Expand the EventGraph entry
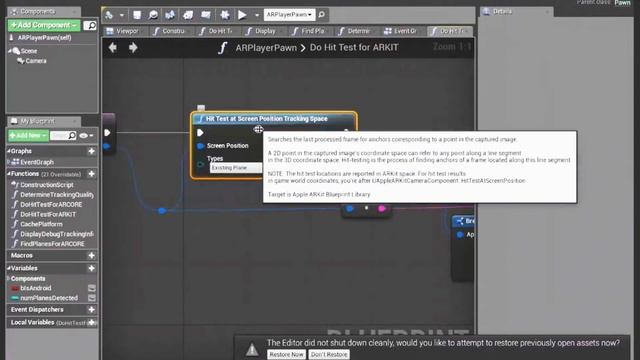 9,162
